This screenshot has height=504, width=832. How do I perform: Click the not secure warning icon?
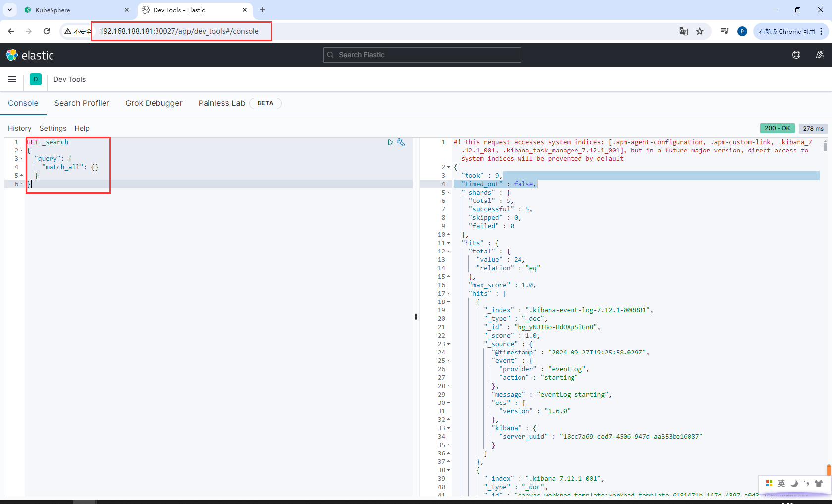coord(68,31)
